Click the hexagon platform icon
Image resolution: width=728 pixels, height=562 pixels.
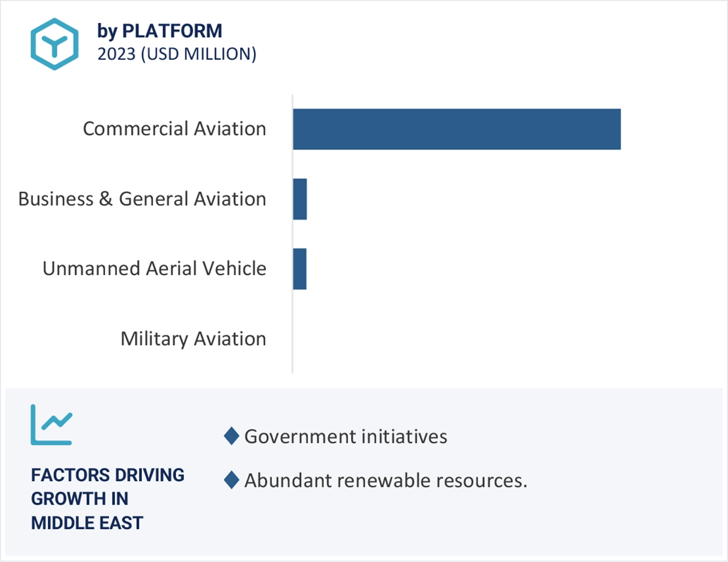55,44
